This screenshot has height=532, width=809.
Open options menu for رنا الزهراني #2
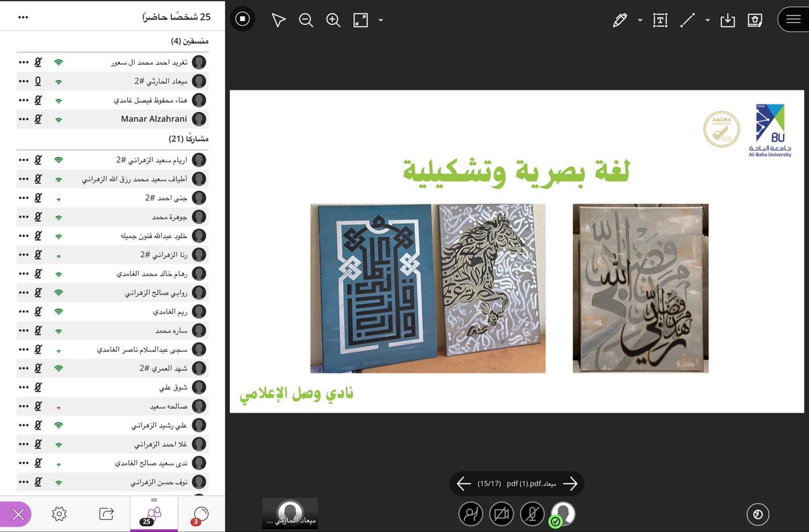23,255
